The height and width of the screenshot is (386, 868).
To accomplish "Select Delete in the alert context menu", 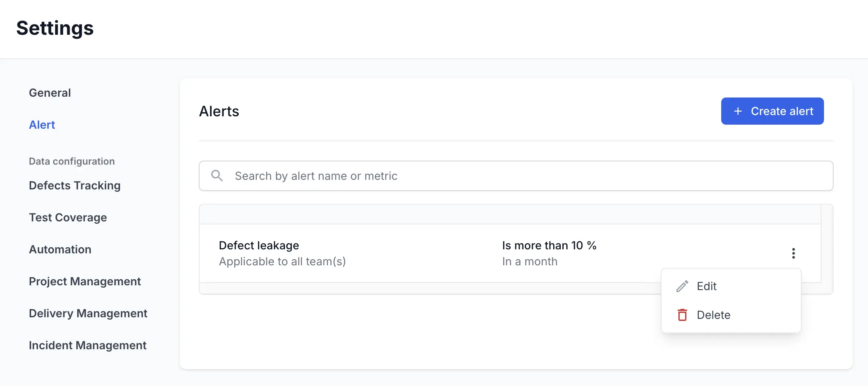I will click(713, 315).
